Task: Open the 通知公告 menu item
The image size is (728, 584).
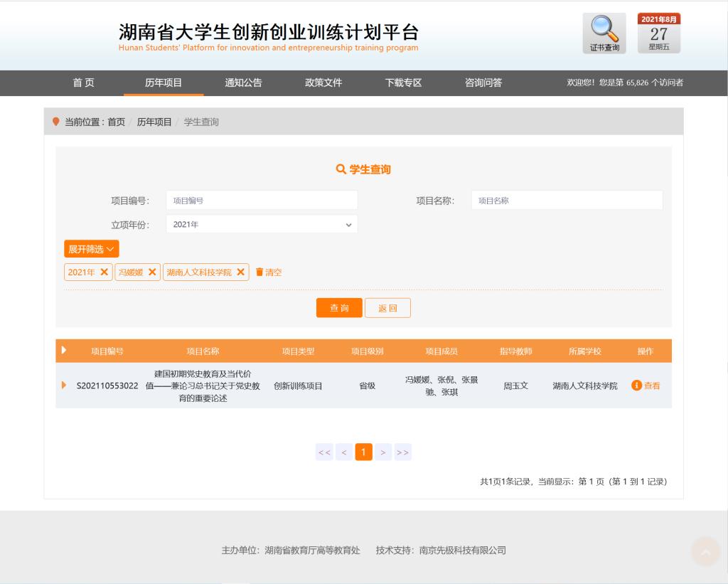Action: point(243,83)
